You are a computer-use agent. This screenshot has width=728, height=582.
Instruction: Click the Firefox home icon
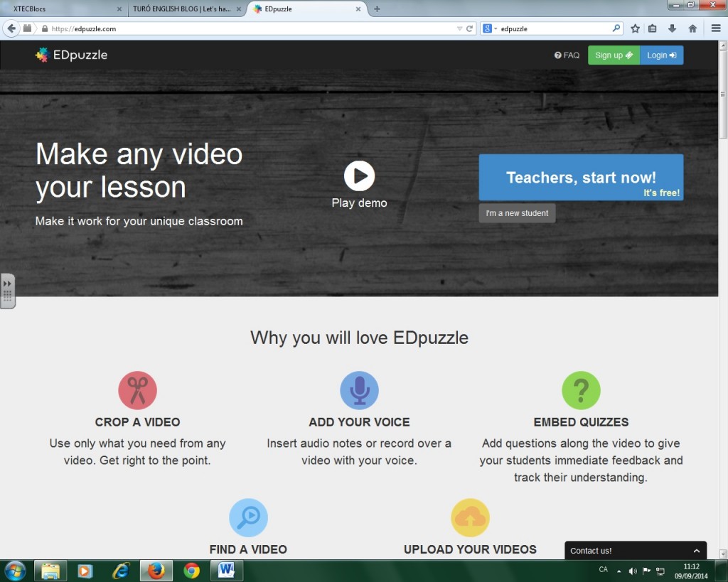[692, 28]
